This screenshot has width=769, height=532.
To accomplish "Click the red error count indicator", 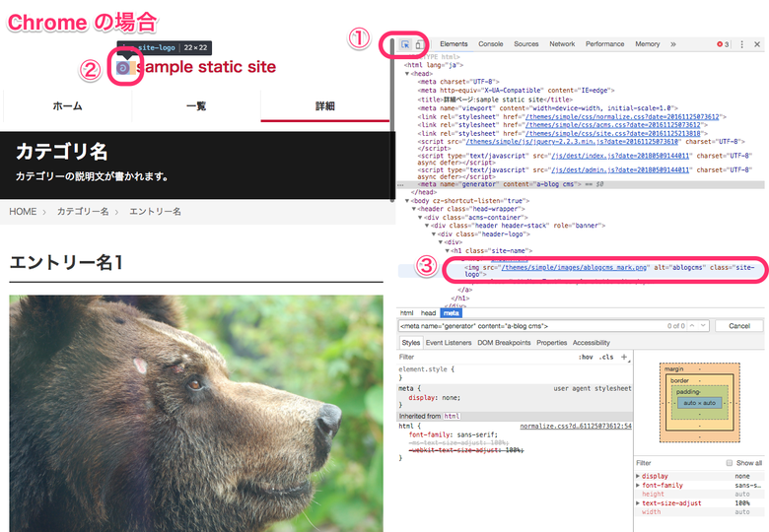I will point(723,44).
